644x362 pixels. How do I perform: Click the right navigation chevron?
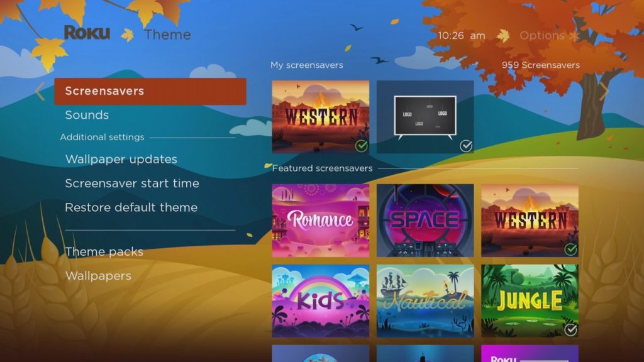point(603,91)
